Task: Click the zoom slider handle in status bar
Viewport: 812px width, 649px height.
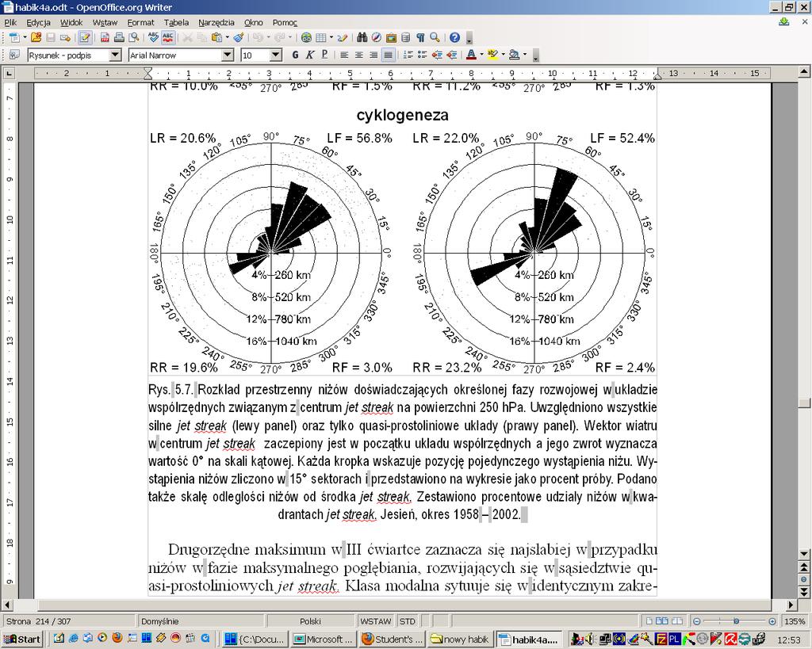Action: [x=736, y=621]
